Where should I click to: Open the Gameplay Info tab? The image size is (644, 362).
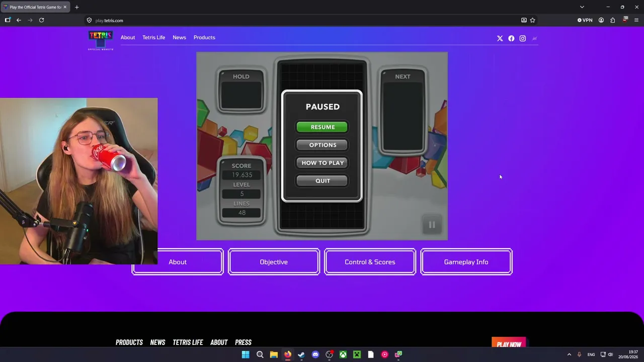point(466,262)
